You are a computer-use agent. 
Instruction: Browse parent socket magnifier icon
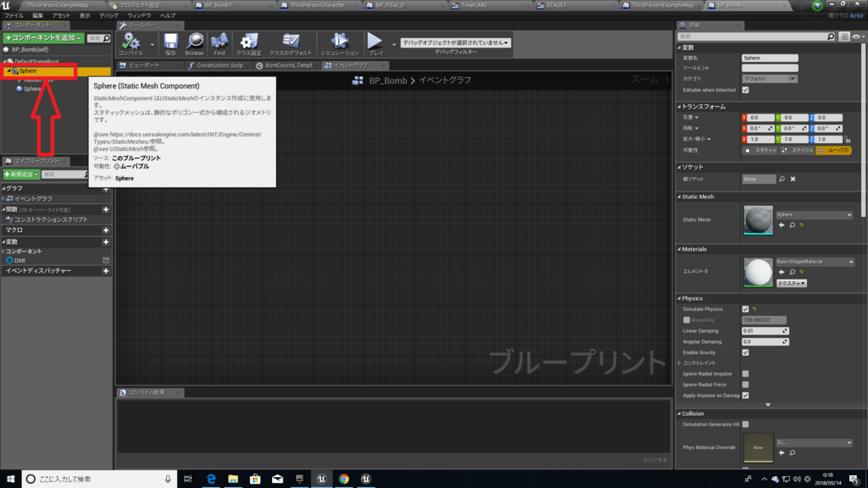[782, 180]
